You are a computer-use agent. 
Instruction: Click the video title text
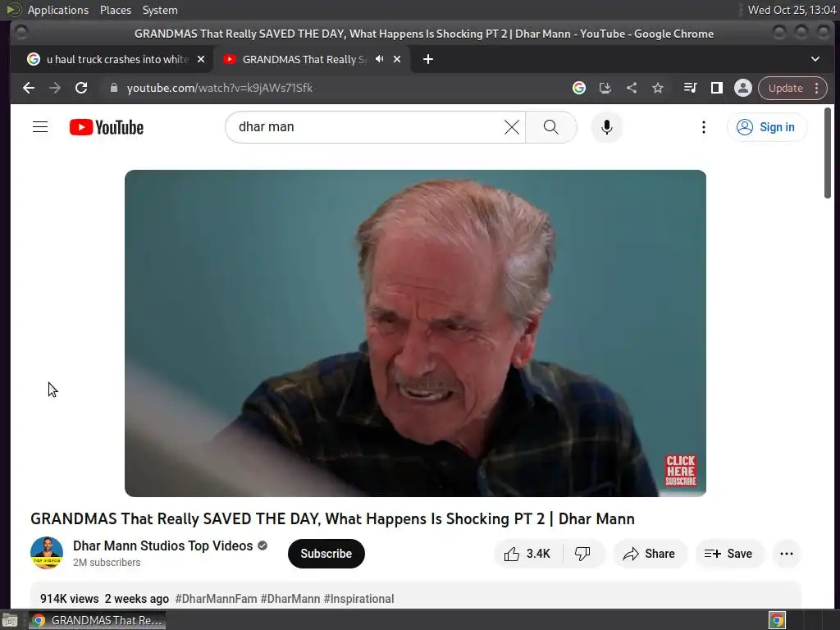[333, 518]
